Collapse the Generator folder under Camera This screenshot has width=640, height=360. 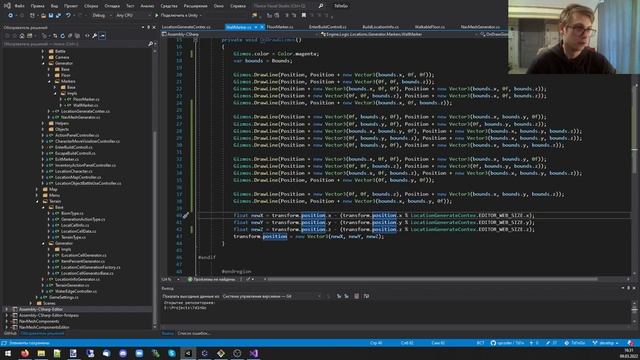point(43,63)
